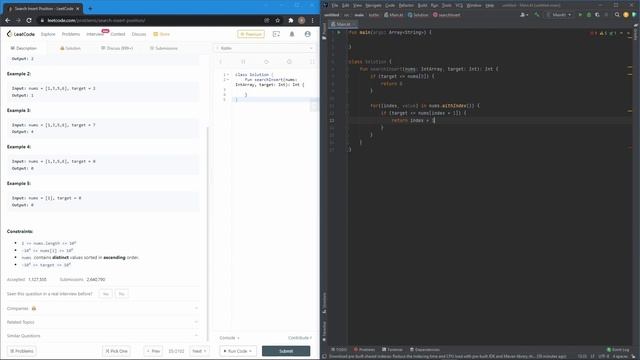The height and width of the screenshot is (360, 640).
Task: Click the Premium button
Action: click(x=251, y=34)
